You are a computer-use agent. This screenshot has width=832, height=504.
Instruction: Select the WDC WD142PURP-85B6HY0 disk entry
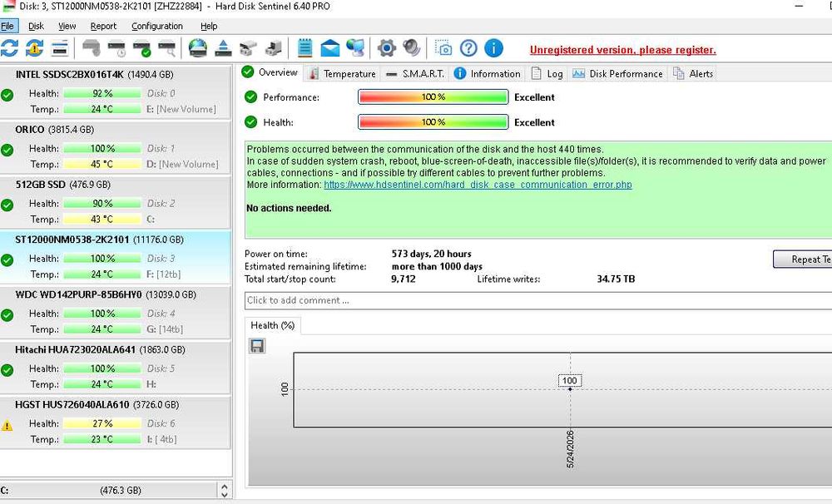tap(115, 312)
